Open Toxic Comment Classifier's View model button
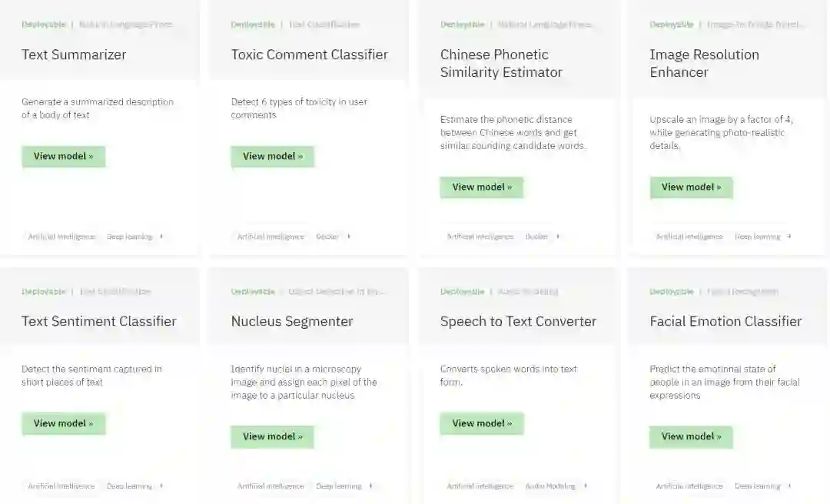The height and width of the screenshot is (504, 830). [273, 156]
